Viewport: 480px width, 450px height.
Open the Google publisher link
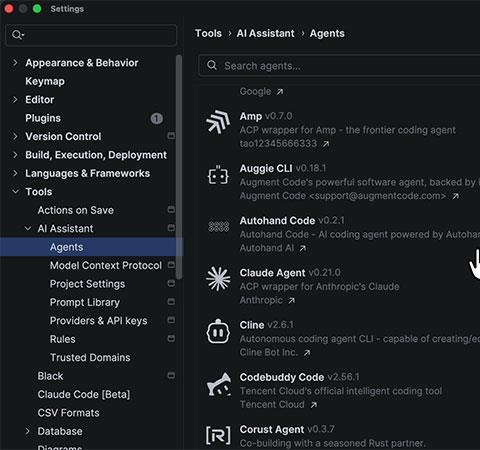point(255,91)
